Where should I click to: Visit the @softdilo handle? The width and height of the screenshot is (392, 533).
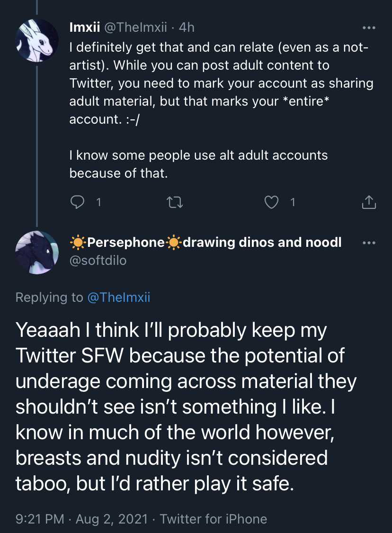click(98, 261)
